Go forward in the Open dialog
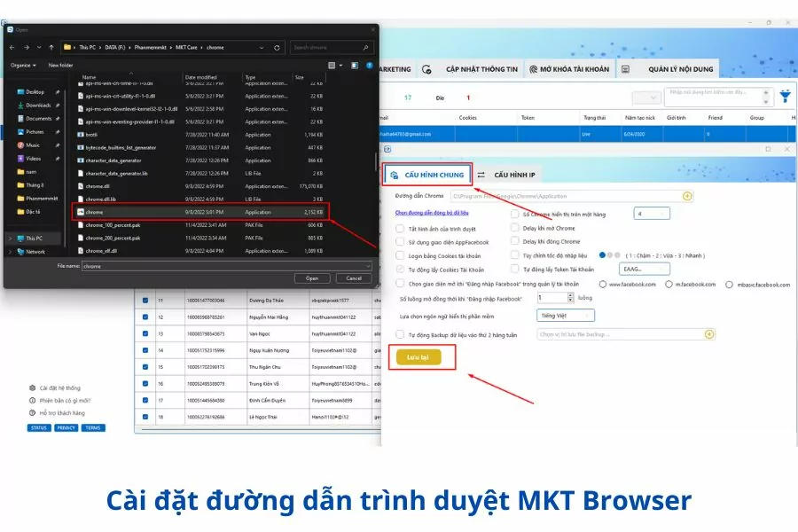This screenshot has width=798, height=532. [x=26, y=47]
